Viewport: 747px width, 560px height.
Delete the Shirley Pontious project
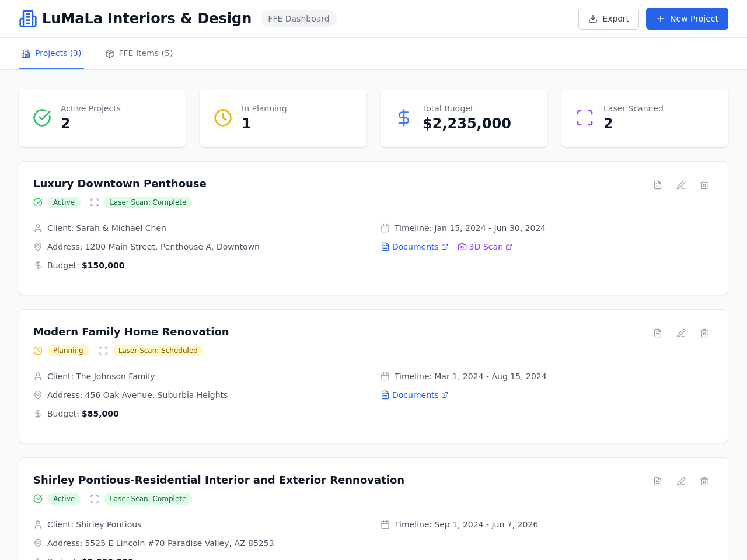[x=704, y=481]
